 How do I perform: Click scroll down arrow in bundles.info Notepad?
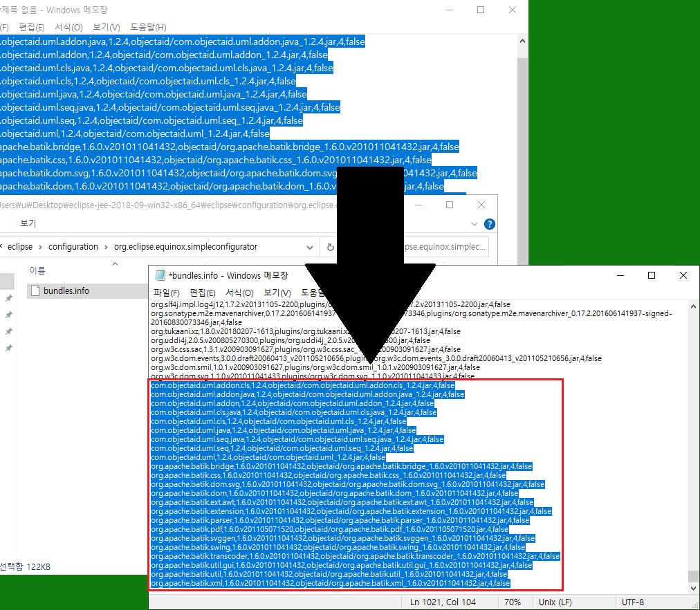click(x=693, y=589)
